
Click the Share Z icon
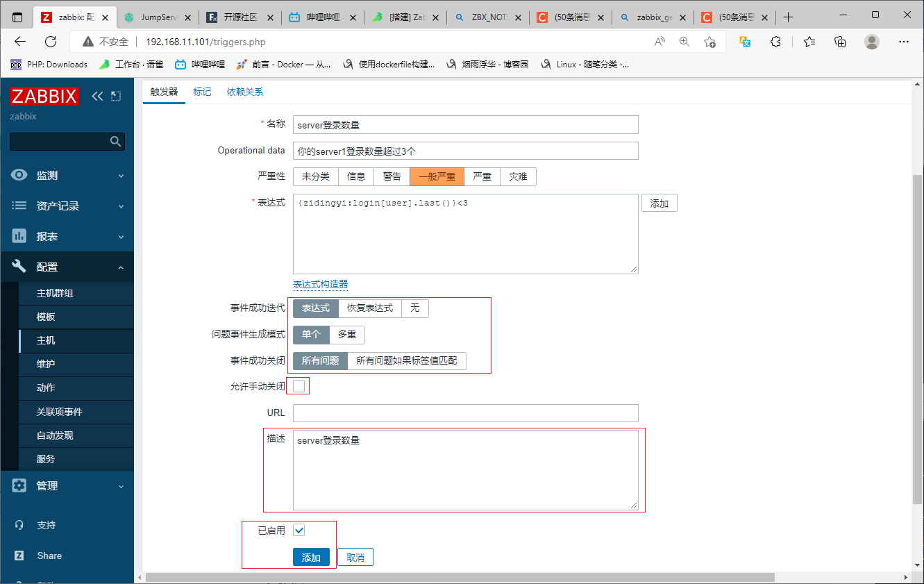point(19,556)
